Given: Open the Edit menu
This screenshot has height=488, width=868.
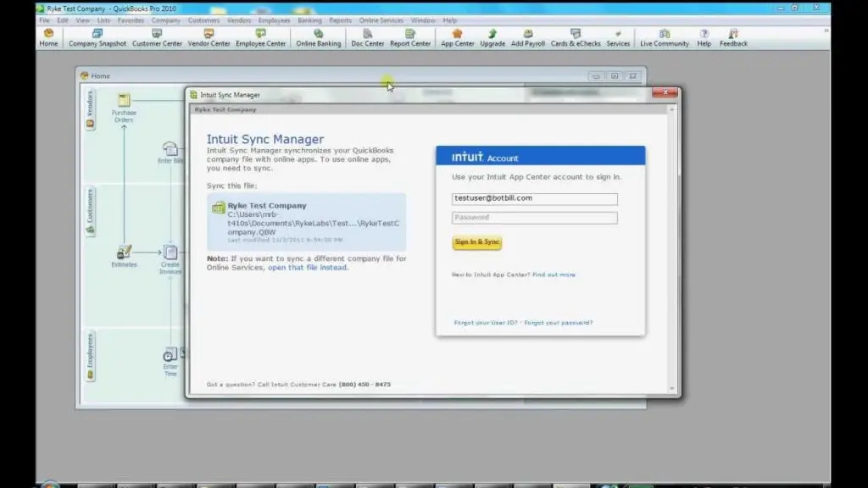Looking at the screenshot, I should tap(63, 20).
